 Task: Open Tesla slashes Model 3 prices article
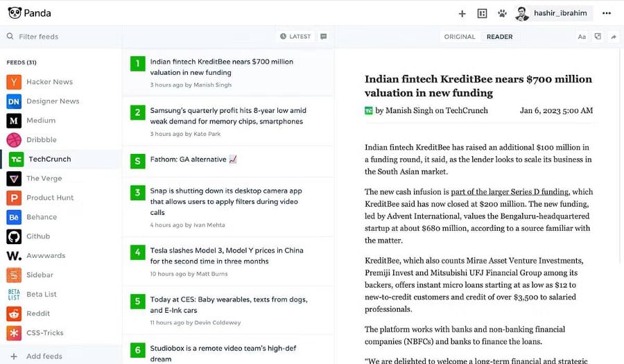(228, 261)
